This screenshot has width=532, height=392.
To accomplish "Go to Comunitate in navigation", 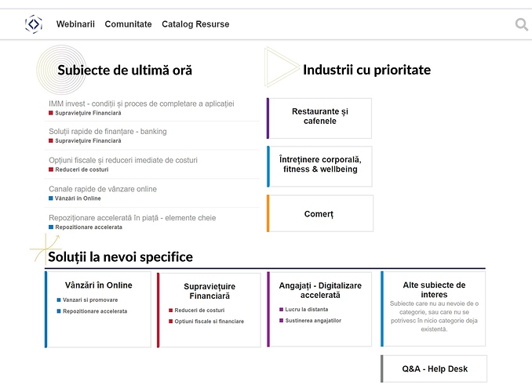I will [x=128, y=24].
